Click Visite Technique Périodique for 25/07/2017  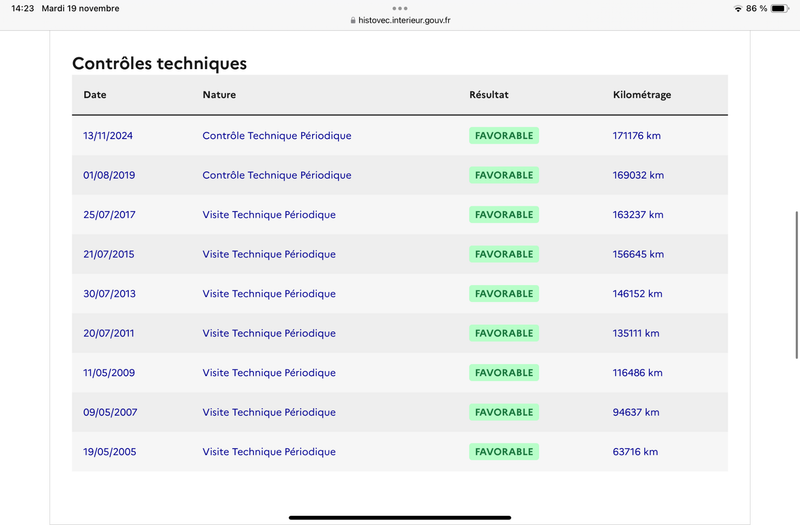(x=269, y=215)
